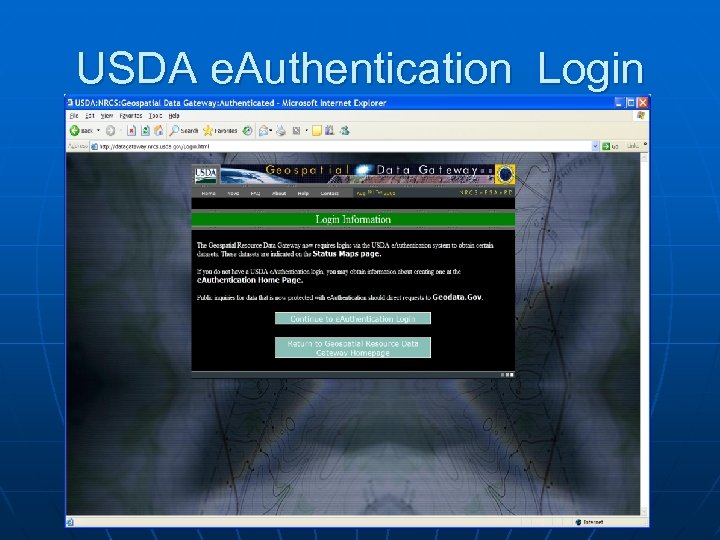Viewport: 720px width, 540px height.
Task: Stop page loading with the Stop icon
Action: (131, 131)
